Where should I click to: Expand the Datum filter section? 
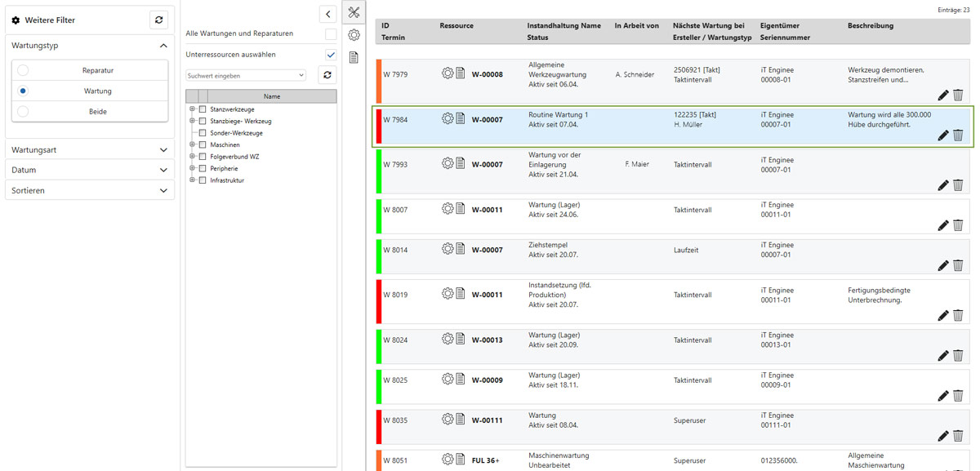pos(163,170)
